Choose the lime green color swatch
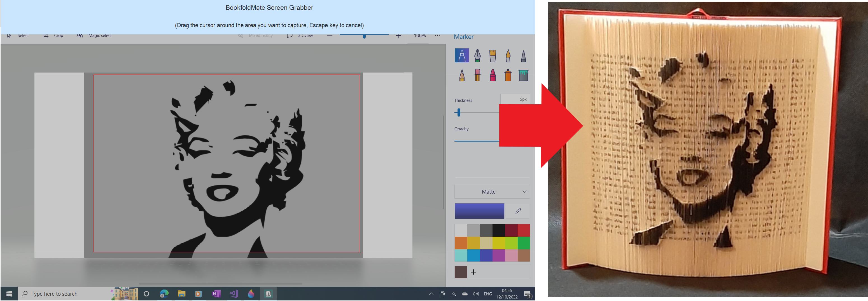 [x=511, y=243]
